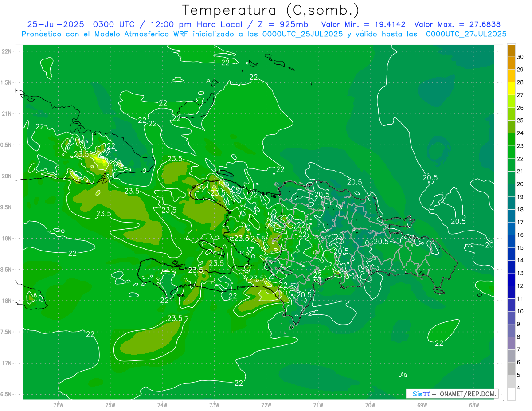Click the '17N' latitude axis label

[7, 363]
